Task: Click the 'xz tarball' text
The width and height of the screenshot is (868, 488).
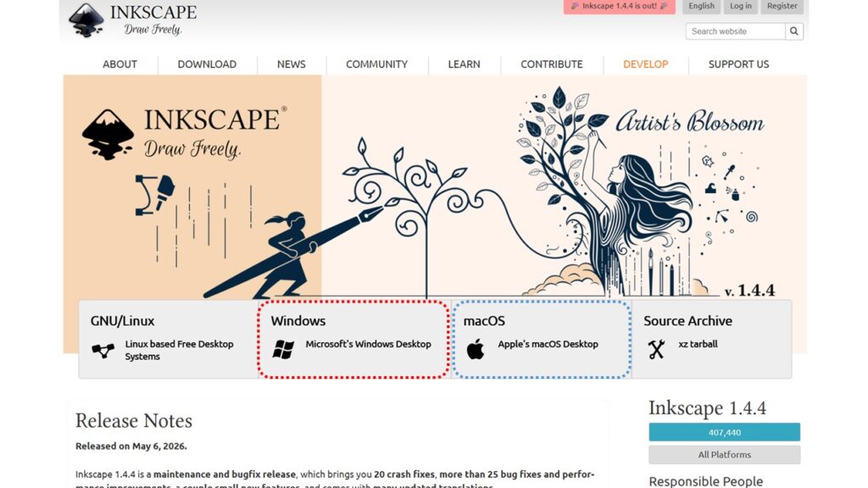Action: (698, 344)
